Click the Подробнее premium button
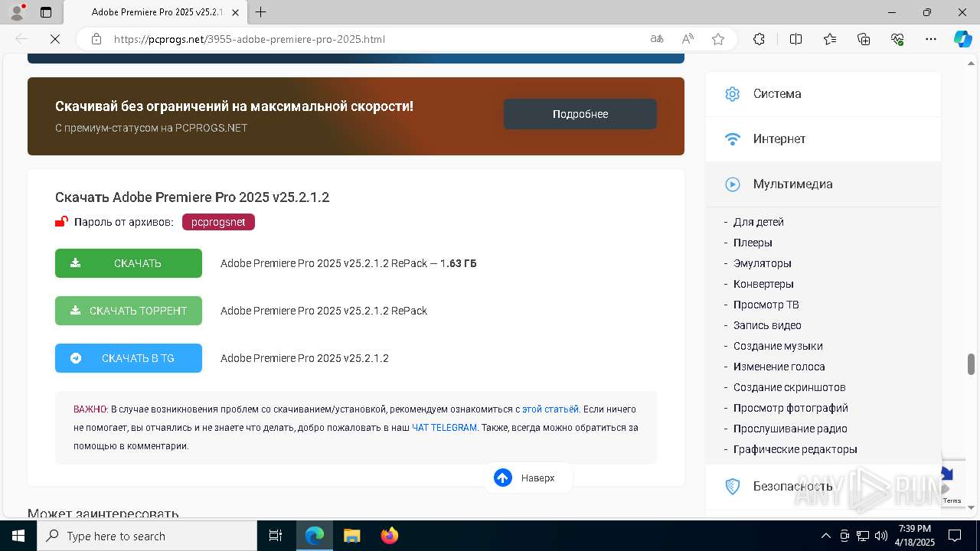Screen dimensions: 980x551 coord(580,114)
